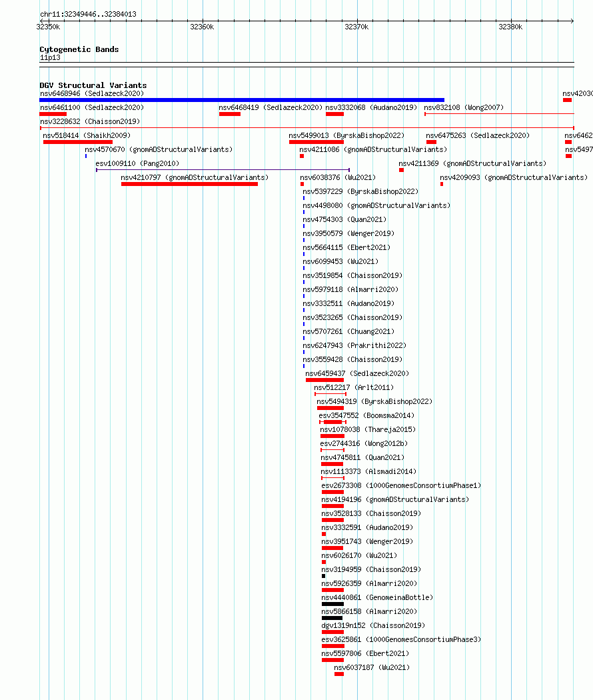Open nsv5979118 (Almarri2020) variant
Viewport: 593px width, 700px height.
pyautogui.click(x=350, y=290)
